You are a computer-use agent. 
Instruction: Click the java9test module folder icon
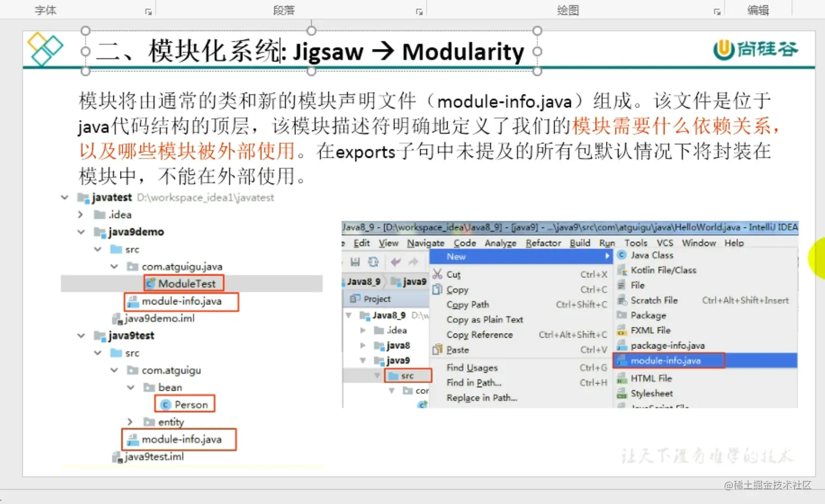click(x=100, y=336)
